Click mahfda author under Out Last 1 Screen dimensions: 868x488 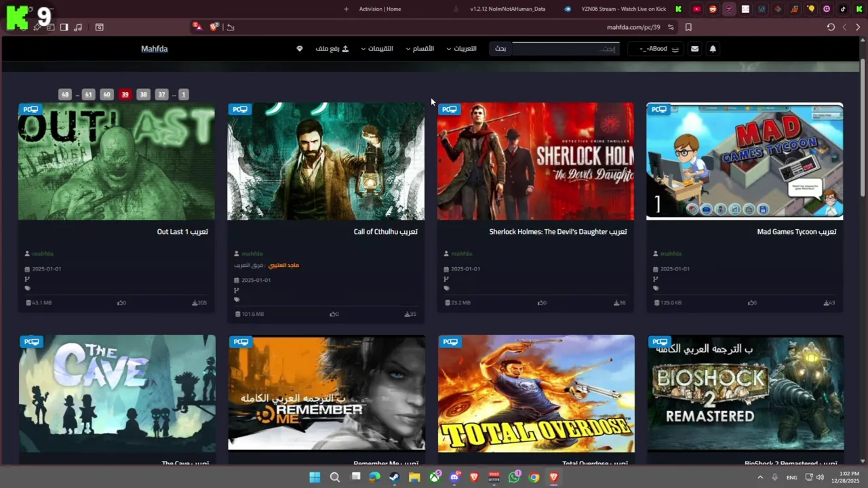(43, 253)
